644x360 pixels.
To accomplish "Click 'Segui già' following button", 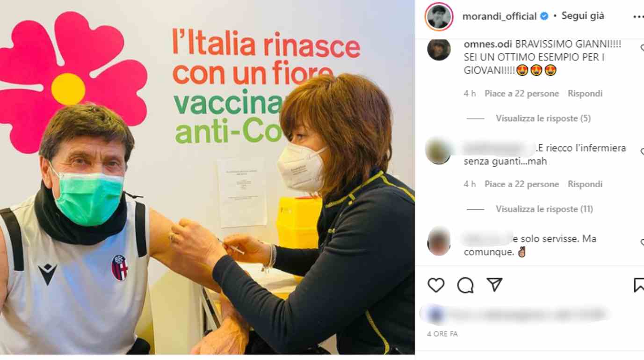I will pos(583,16).
